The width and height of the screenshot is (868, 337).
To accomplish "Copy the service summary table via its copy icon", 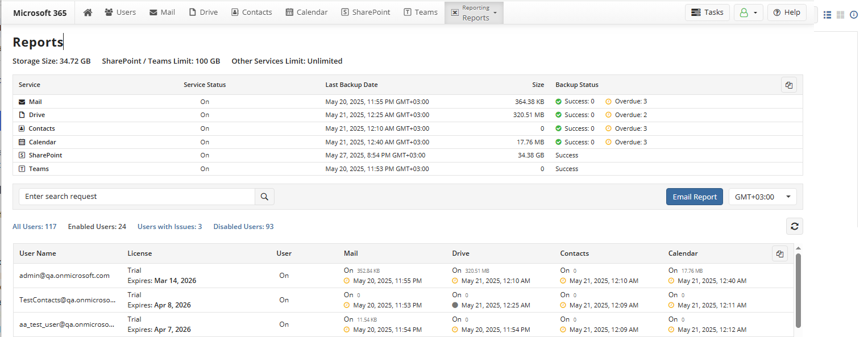I will 789,85.
